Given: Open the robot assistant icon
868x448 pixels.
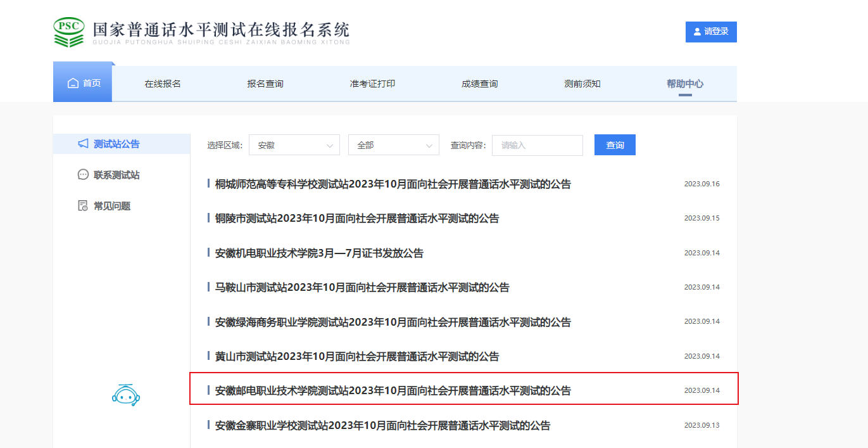Looking at the screenshot, I should click(x=126, y=395).
